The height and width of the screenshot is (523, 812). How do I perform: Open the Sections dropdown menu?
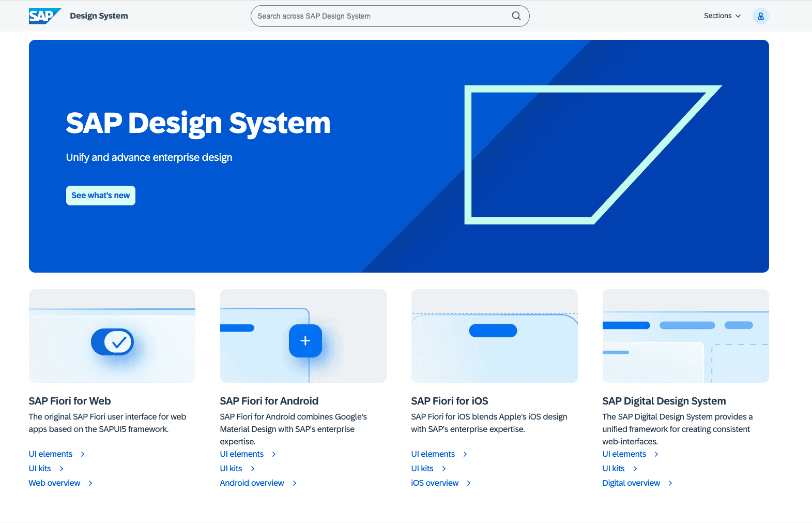coord(723,16)
